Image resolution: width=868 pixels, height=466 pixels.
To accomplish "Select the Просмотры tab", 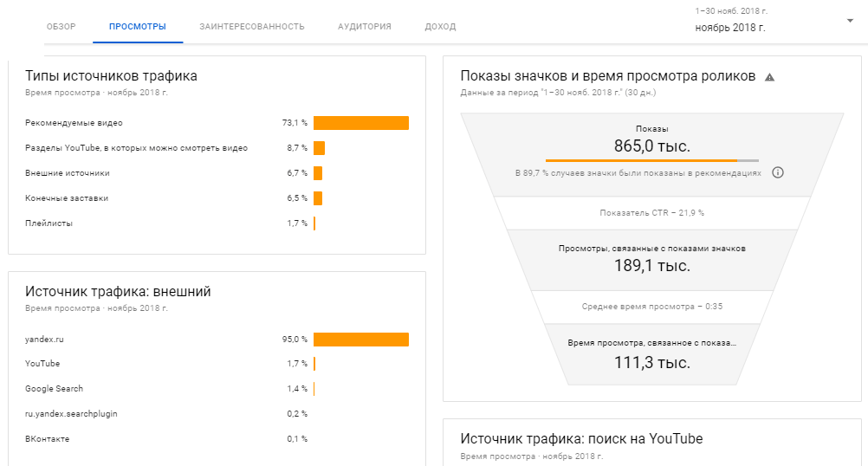I will pyautogui.click(x=138, y=27).
